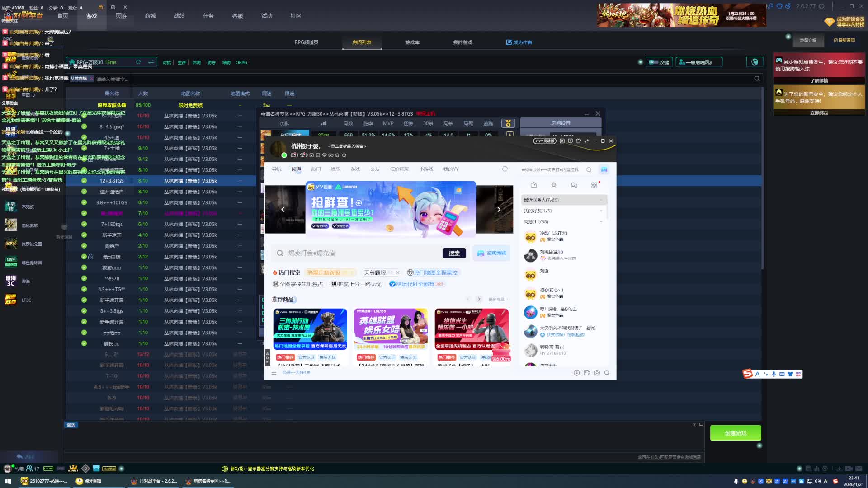Switch to the 游戏库 tab
The height and width of the screenshot is (488, 868).
click(412, 42)
